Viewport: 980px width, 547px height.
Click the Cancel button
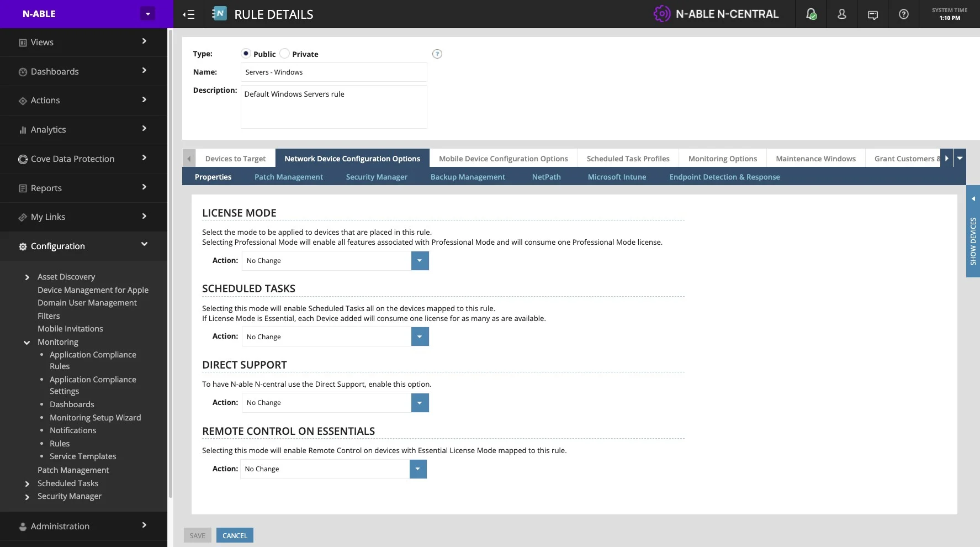(x=235, y=535)
